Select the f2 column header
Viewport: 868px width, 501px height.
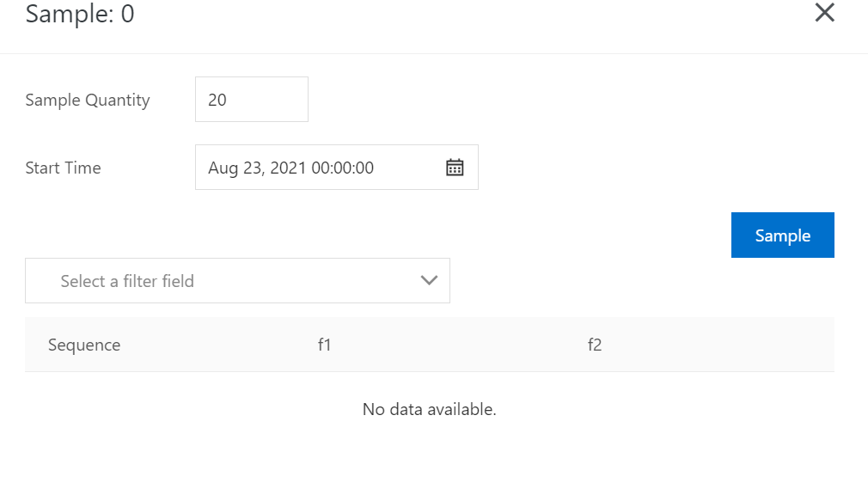[x=594, y=345]
